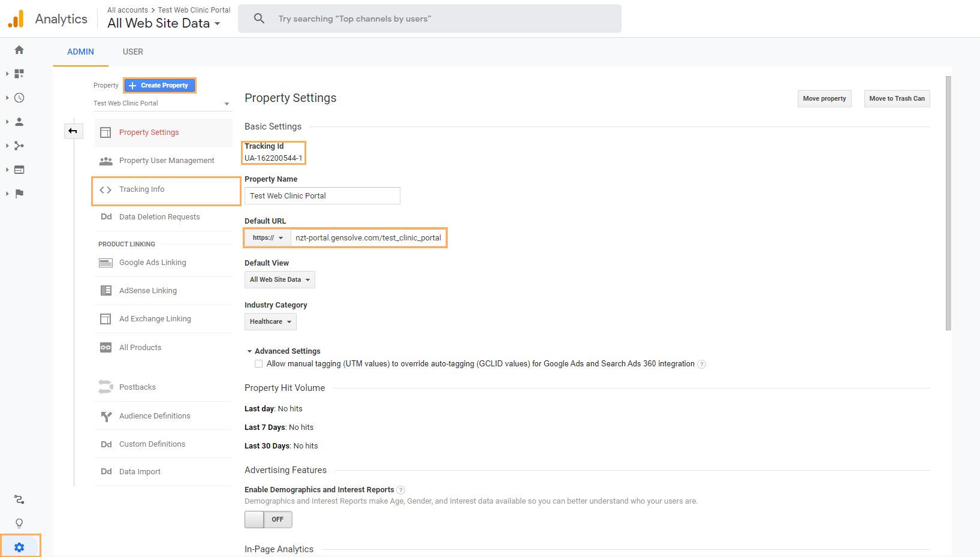Switch to the USER tab
Viewport: 980px width, 557px height.
133,52
